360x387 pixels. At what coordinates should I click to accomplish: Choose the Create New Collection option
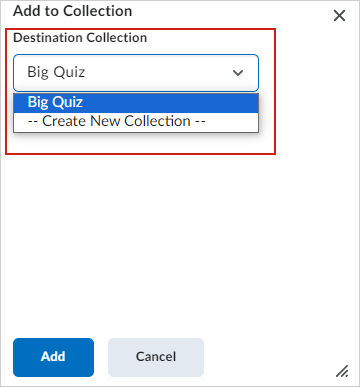click(x=136, y=122)
